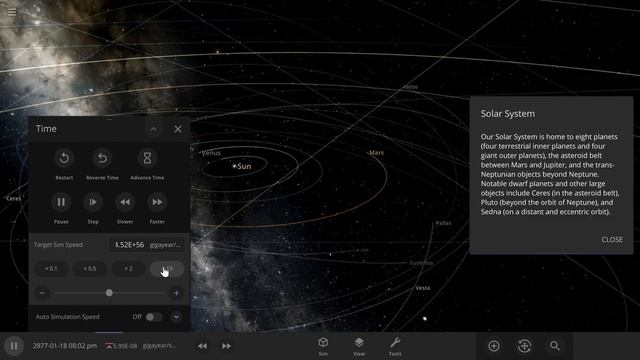
Task: Select the Sun in the viewport
Action: (x=241, y=166)
